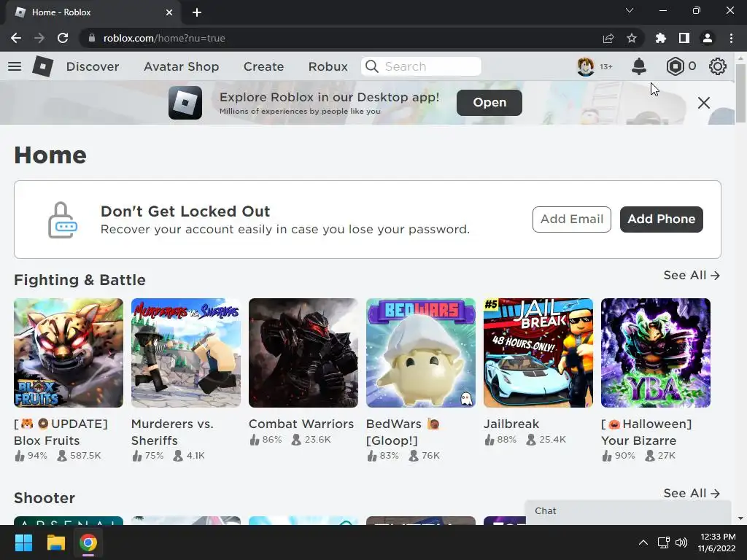Open the Robux balance icon
Screen dimensions: 747x560
click(x=675, y=66)
